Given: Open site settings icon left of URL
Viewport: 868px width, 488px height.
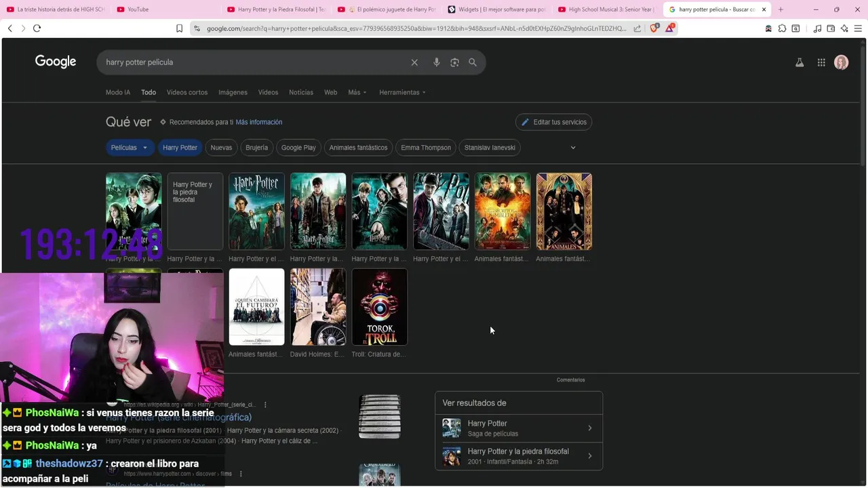Looking at the screenshot, I should [197, 28].
